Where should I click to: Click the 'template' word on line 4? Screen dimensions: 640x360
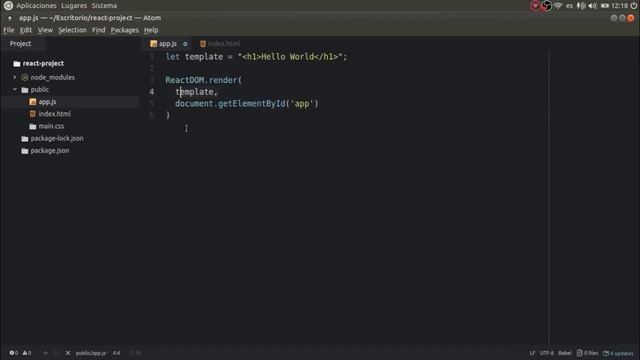click(x=194, y=92)
